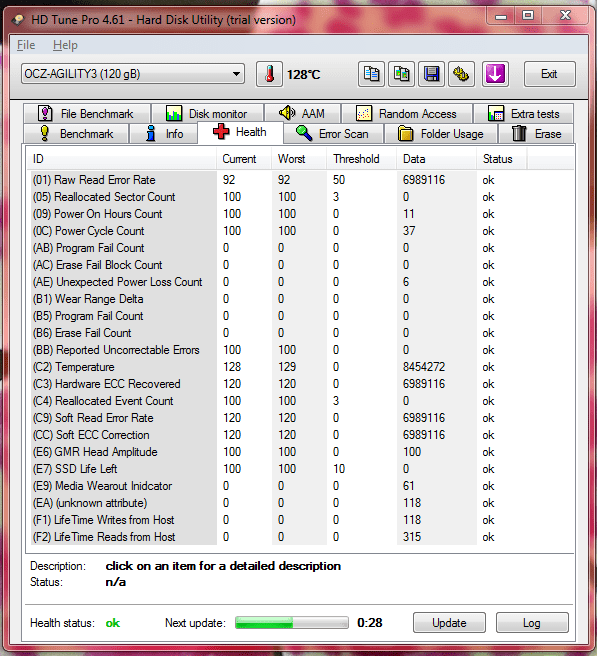The image size is (597, 656).
Task: Sort by the ID column header
Action: pos(121,159)
